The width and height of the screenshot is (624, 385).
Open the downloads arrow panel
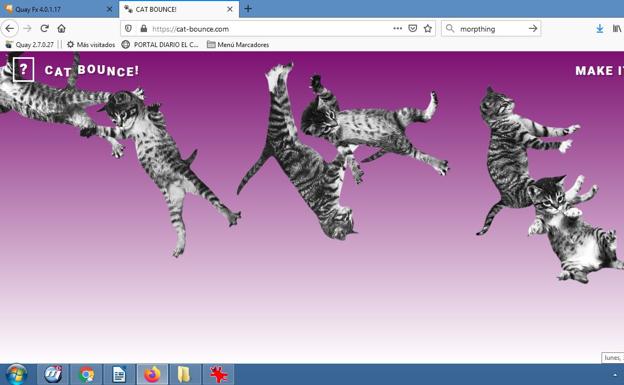point(600,29)
